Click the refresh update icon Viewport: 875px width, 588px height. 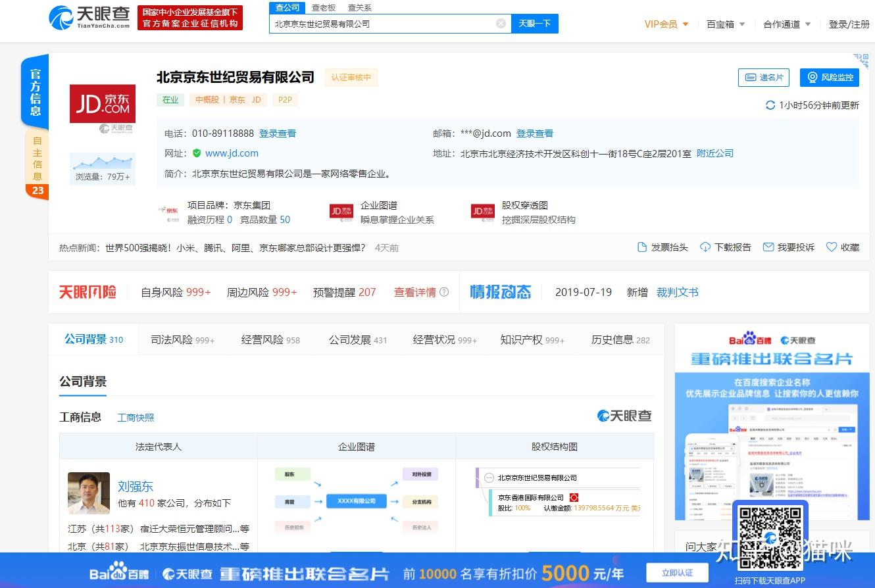point(770,105)
